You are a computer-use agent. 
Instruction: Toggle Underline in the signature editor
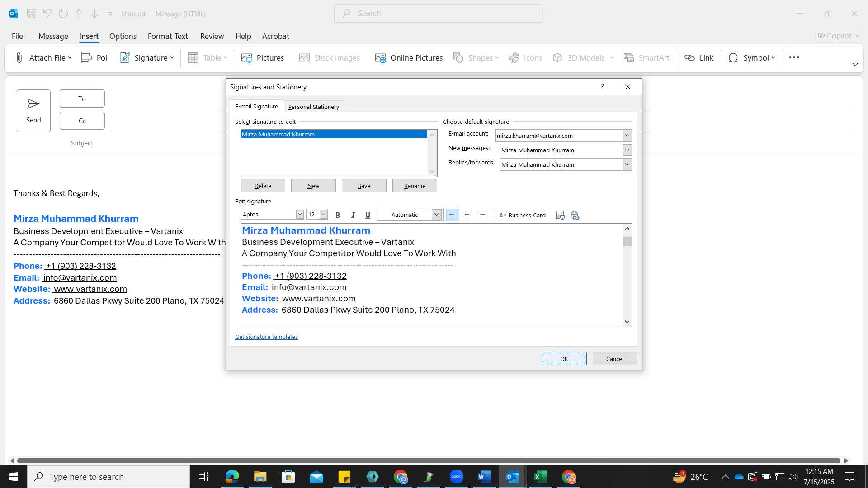pyautogui.click(x=368, y=215)
